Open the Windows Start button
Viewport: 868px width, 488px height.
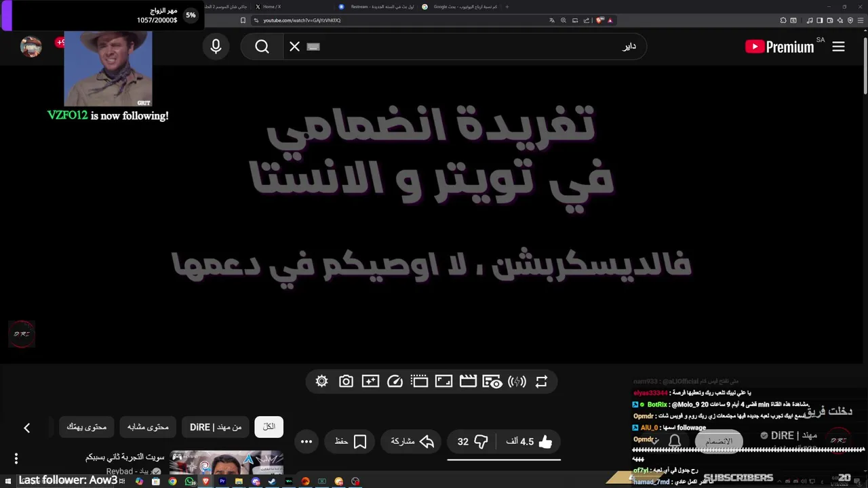pos(7,481)
